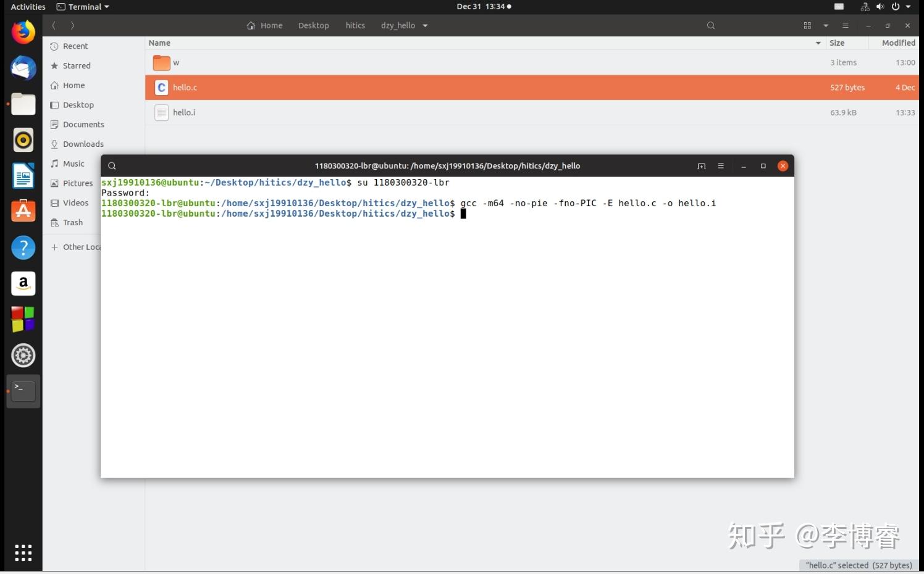Go forward in Files navigation
924x574 pixels.
click(72, 25)
